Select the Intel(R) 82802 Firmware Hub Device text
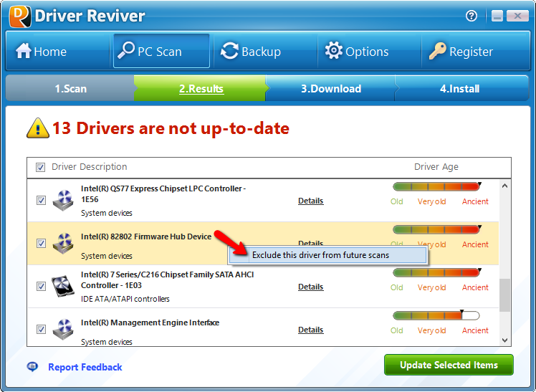The height and width of the screenshot is (392, 536). 146,236
